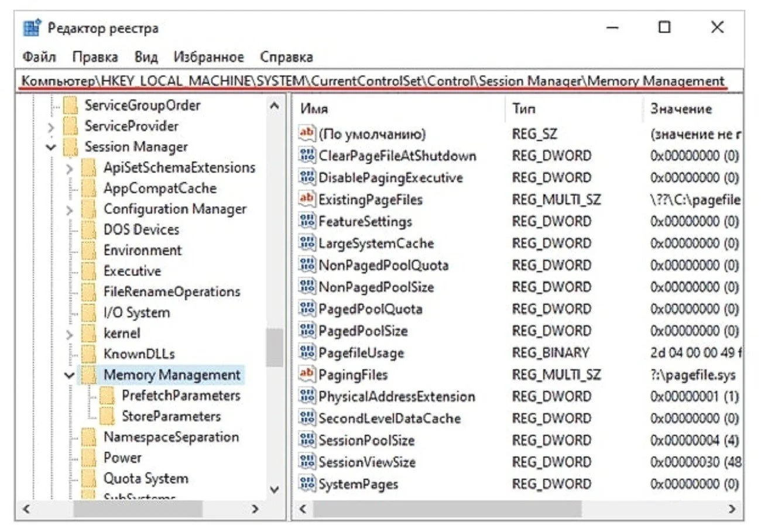
Task: Click the NonPagedPoolSize value icon
Action: [307, 287]
